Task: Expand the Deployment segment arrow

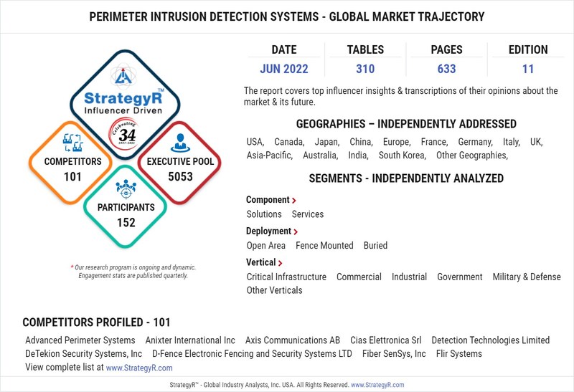Action: point(296,231)
